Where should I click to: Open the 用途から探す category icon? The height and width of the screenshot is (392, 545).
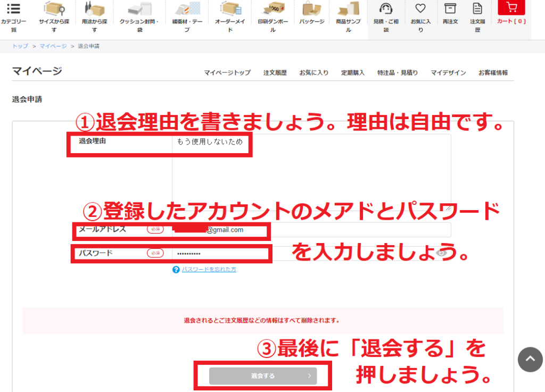pyautogui.click(x=93, y=9)
